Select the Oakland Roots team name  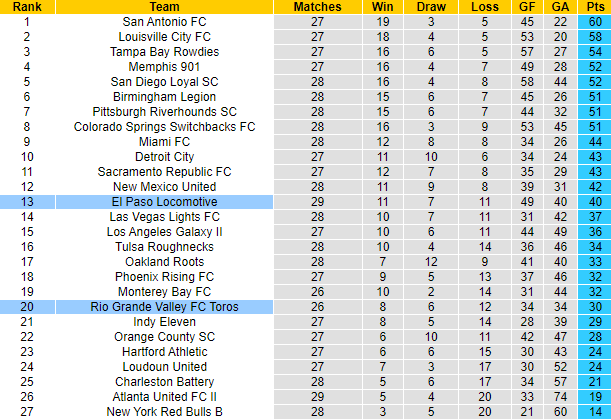[x=164, y=262]
